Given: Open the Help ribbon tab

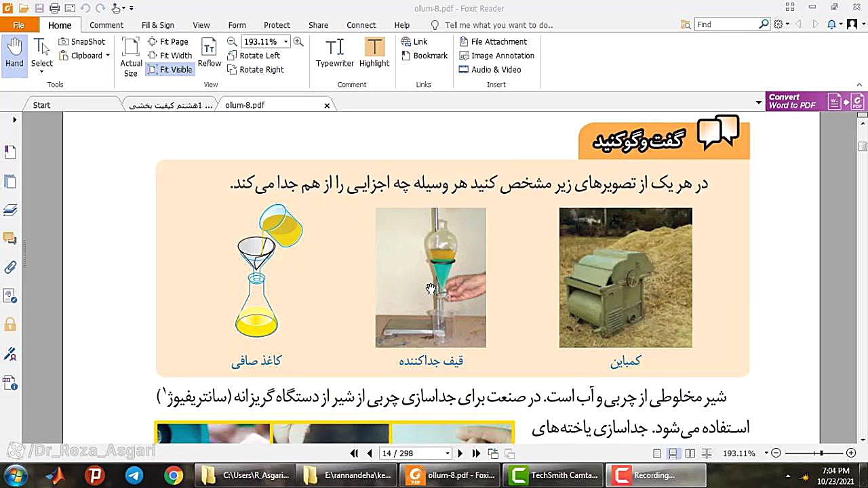Looking at the screenshot, I should click(402, 25).
